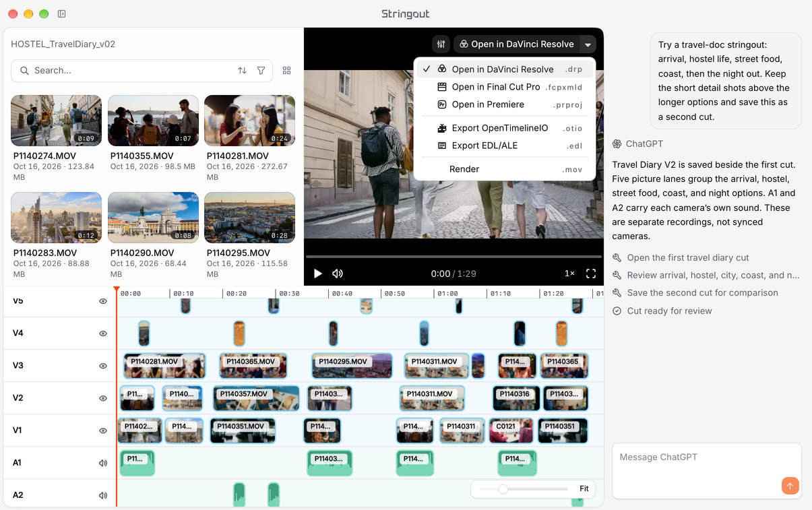Mute the preview player volume
The height and width of the screenshot is (510, 812).
(x=338, y=274)
